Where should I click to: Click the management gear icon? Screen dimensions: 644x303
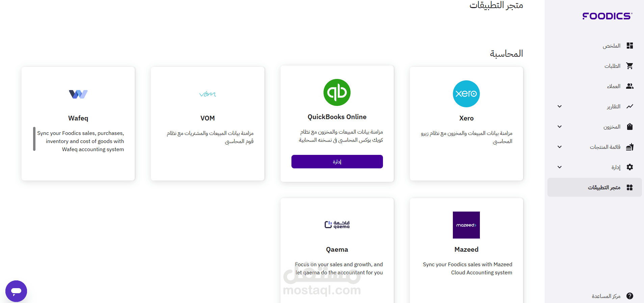click(629, 167)
